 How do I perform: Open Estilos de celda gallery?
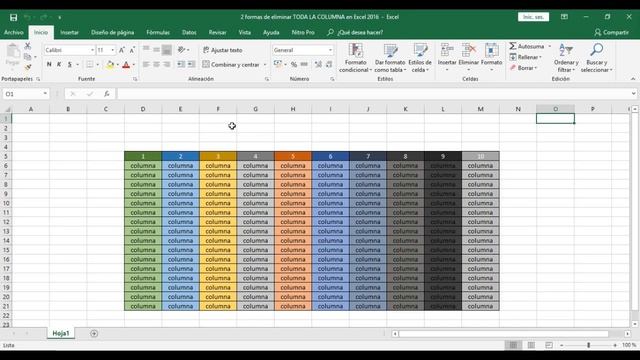pyautogui.click(x=420, y=58)
